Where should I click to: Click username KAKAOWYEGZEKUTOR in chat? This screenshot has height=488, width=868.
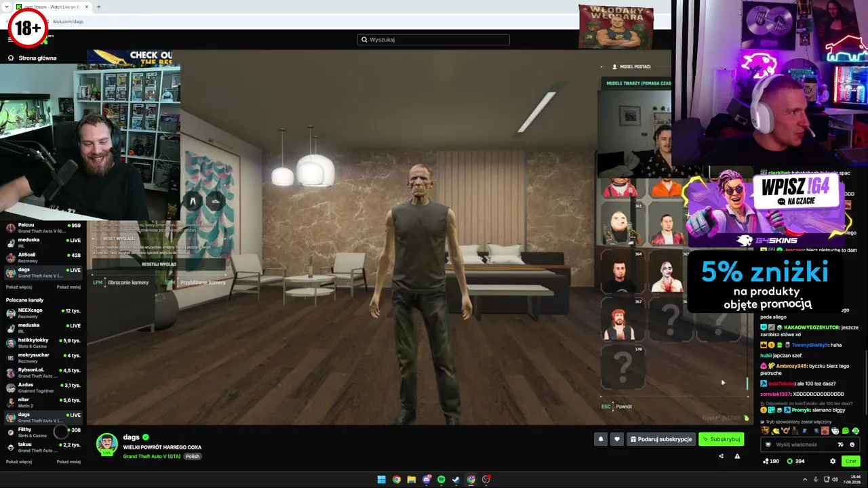pyautogui.click(x=812, y=327)
